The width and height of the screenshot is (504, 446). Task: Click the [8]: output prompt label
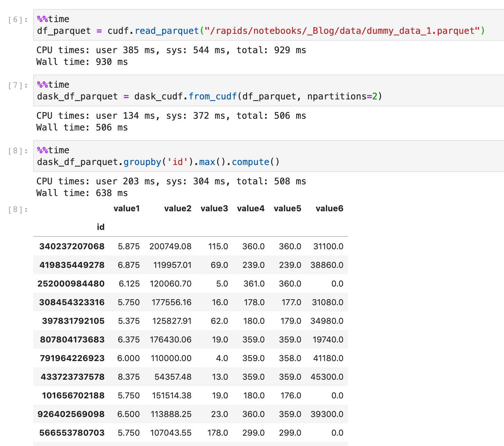click(16, 209)
